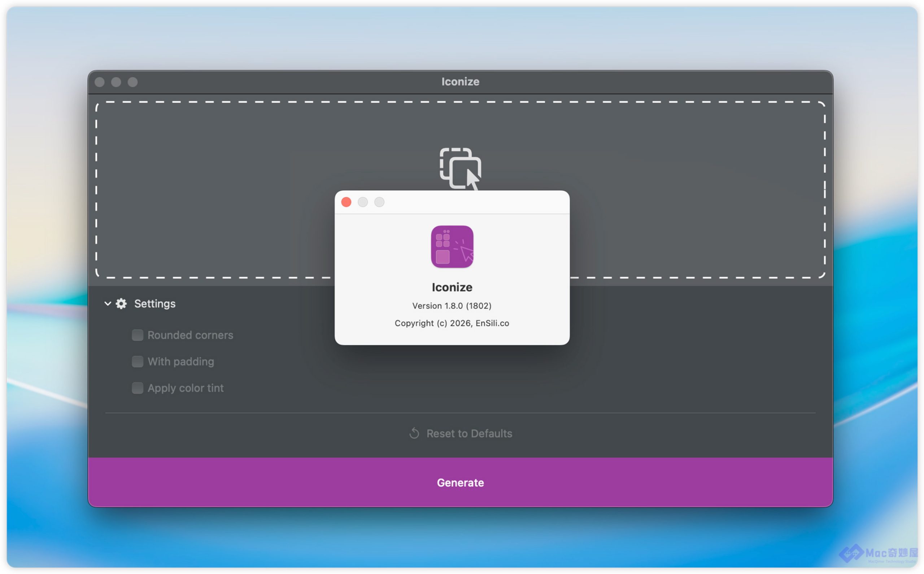924x574 pixels.
Task: Check the Apply color tint option
Action: pyautogui.click(x=138, y=388)
